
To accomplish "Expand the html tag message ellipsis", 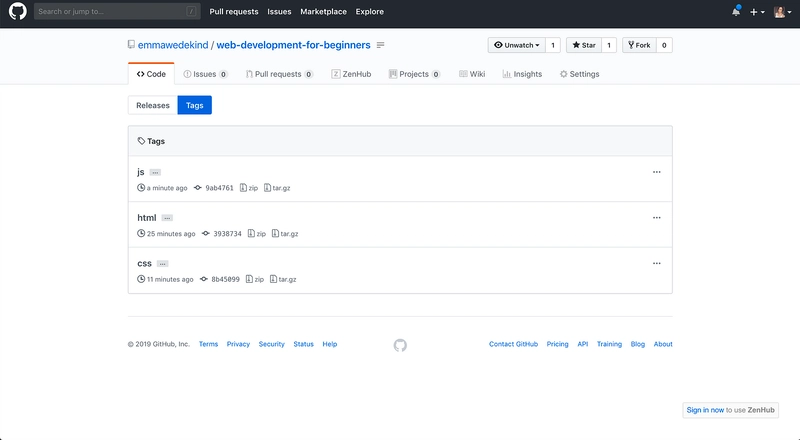I will point(167,218).
